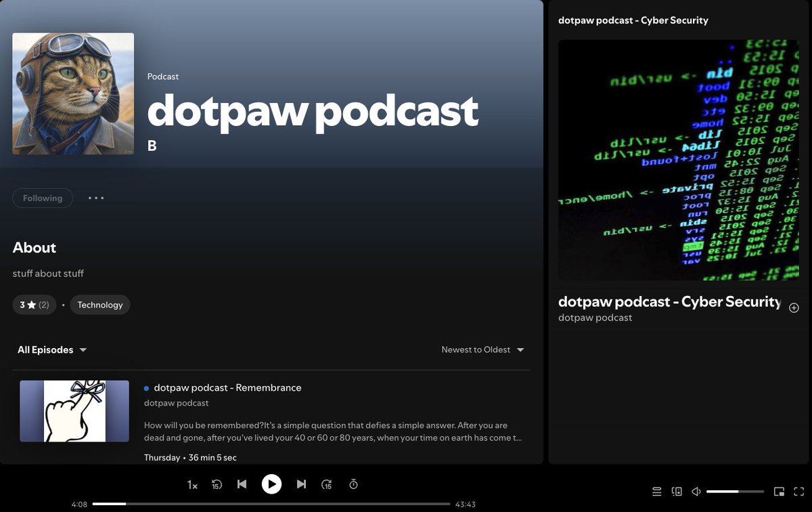Open the connect to a device panel
The width and height of the screenshot is (812, 512).
(x=677, y=491)
